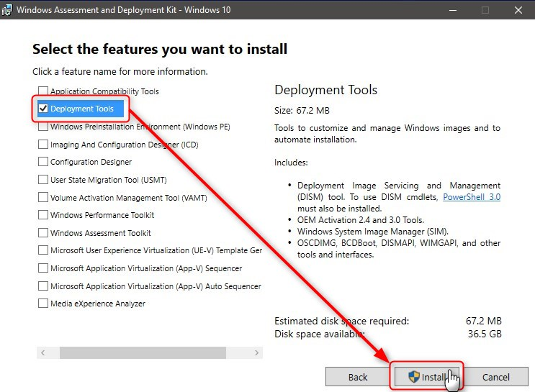The width and height of the screenshot is (535, 392).
Task: Click the Size: 67.2 MB text
Action: click(302, 111)
